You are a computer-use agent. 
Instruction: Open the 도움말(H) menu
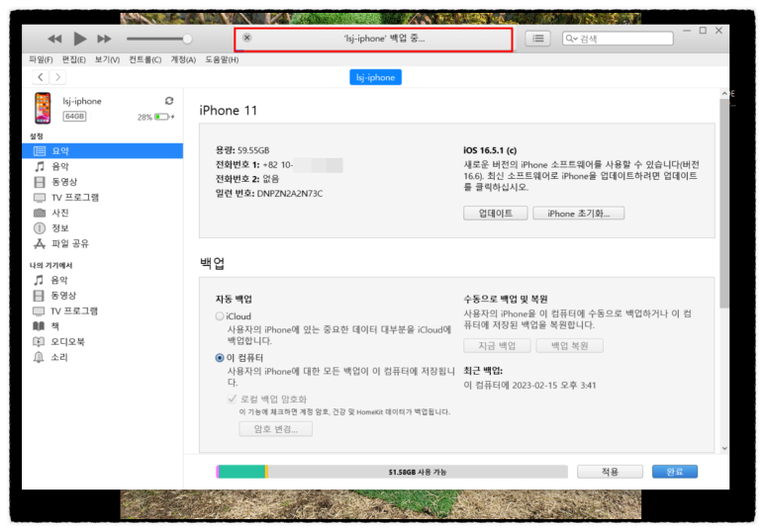222,59
